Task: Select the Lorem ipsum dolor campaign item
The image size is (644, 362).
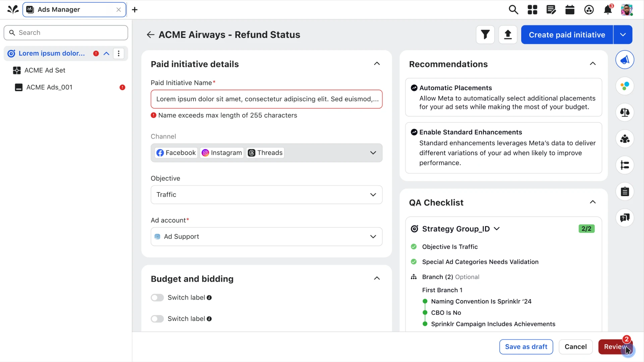Action: 52,54
